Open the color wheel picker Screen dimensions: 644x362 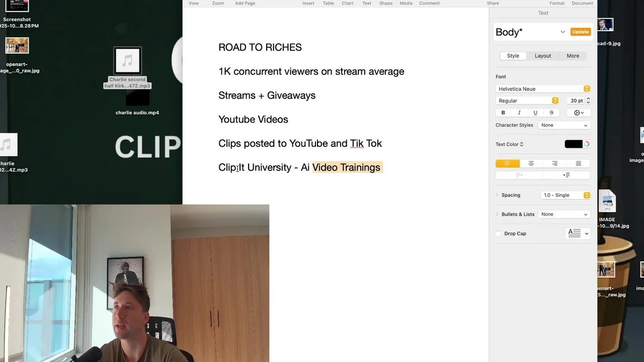point(587,144)
